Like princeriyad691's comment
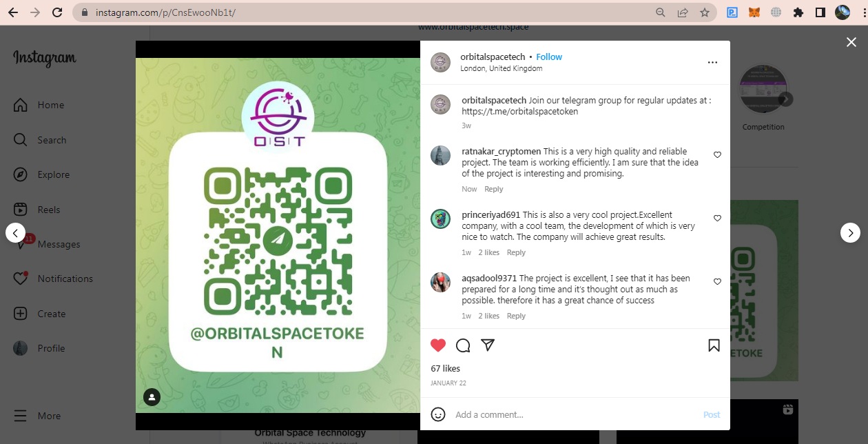Image resolution: width=868 pixels, height=444 pixels. click(717, 218)
